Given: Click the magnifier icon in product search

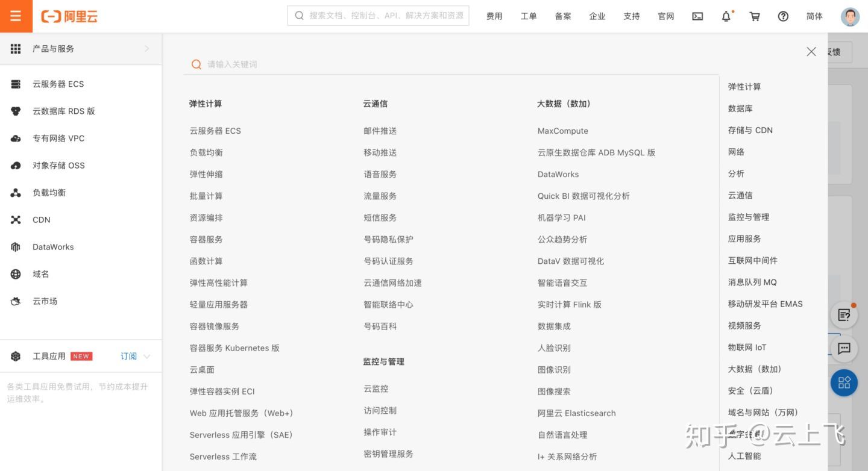Looking at the screenshot, I should click(196, 64).
